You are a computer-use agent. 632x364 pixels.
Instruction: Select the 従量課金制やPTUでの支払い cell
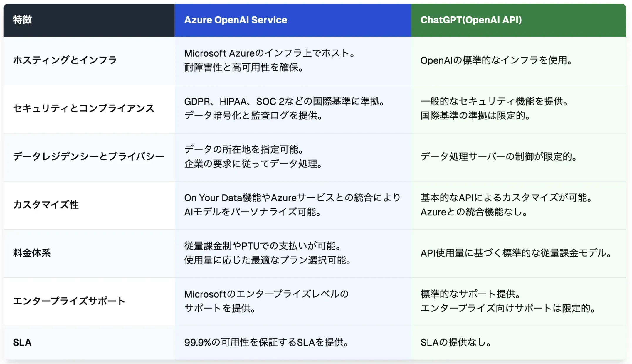[x=268, y=253]
